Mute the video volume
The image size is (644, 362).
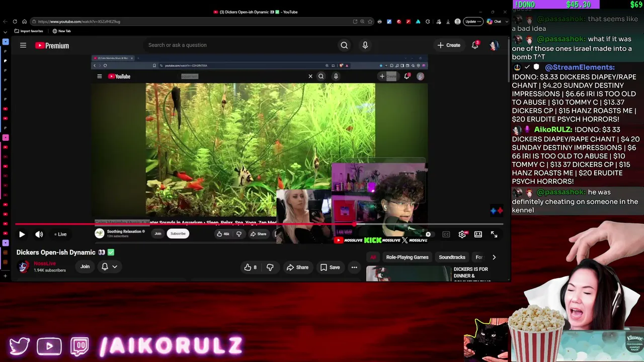pyautogui.click(x=39, y=234)
